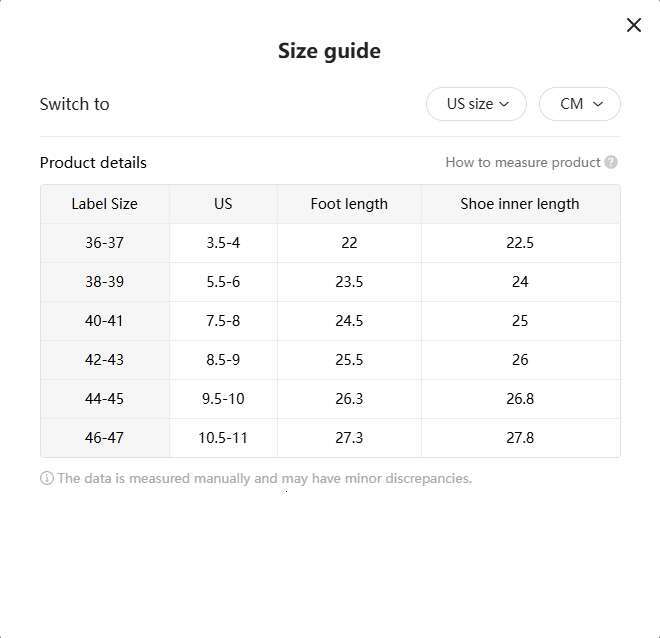Select the 40-41 label size row
The height and width of the screenshot is (638, 660).
point(104,321)
